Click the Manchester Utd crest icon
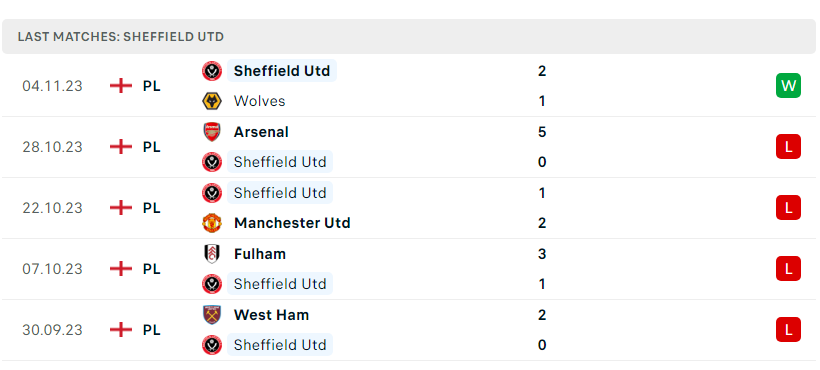Image resolution: width=820 pixels, height=370 pixels. point(212,223)
